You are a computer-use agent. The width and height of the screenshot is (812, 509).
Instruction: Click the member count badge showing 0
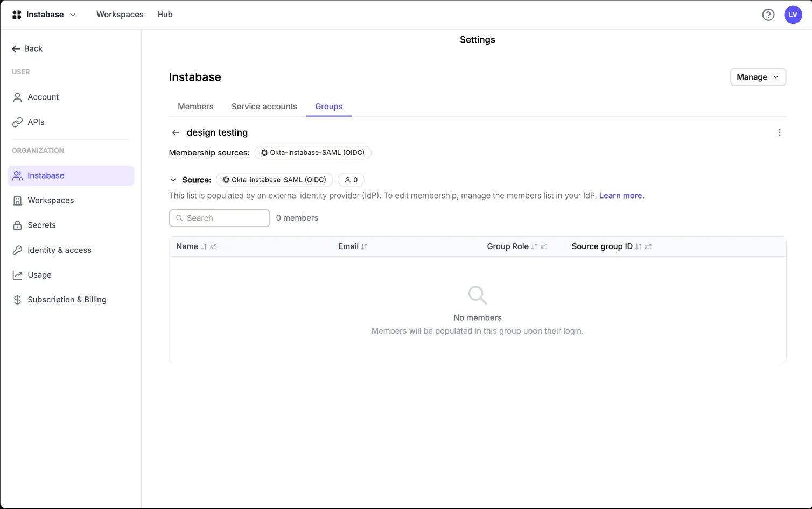tap(351, 180)
